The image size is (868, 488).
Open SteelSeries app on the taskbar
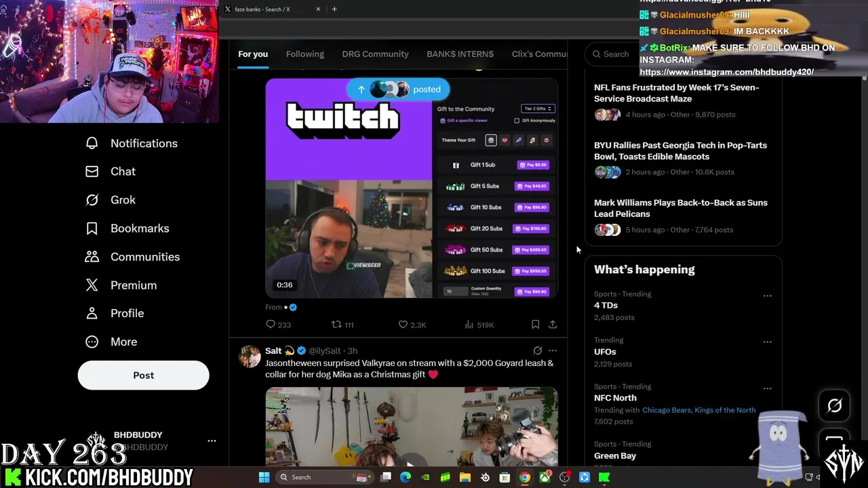pyautogui.click(x=485, y=477)
